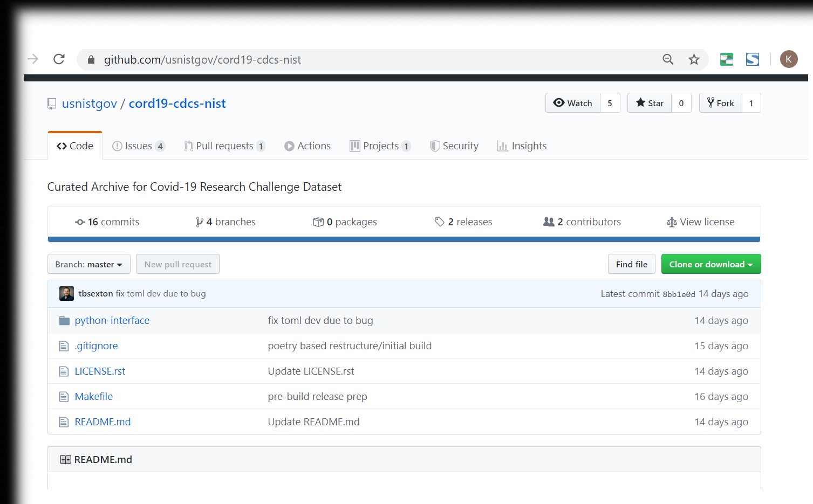Image resolution: width=813 pixels, height=504 pixels.
Task: Open the Branch: master dropdown
Action: coord(89,264)
